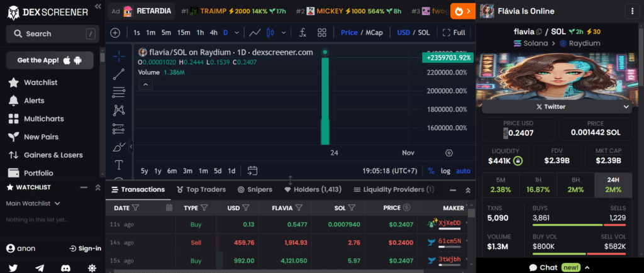
Task: Open the Main Watchlist dropdown
Action: 33,203
